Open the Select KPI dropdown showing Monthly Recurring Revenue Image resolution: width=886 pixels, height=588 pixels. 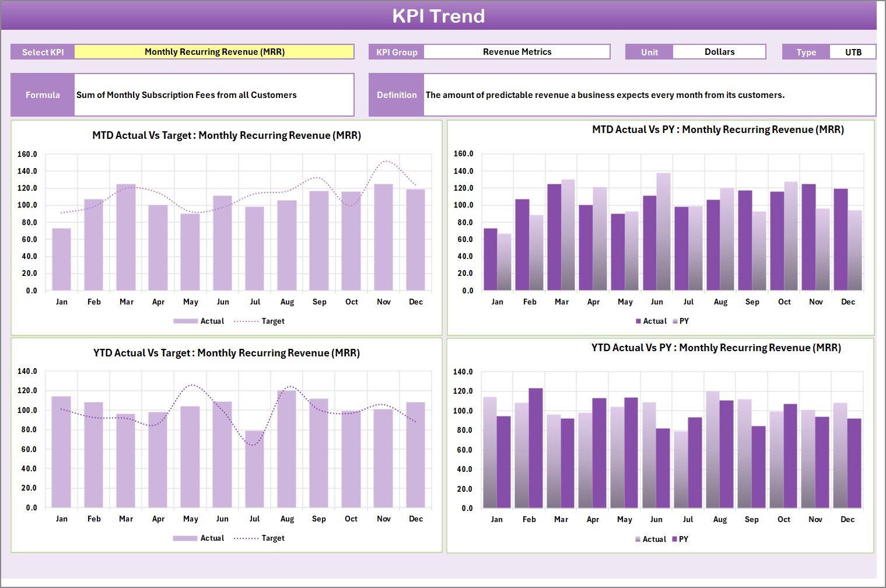coord(216,51)
